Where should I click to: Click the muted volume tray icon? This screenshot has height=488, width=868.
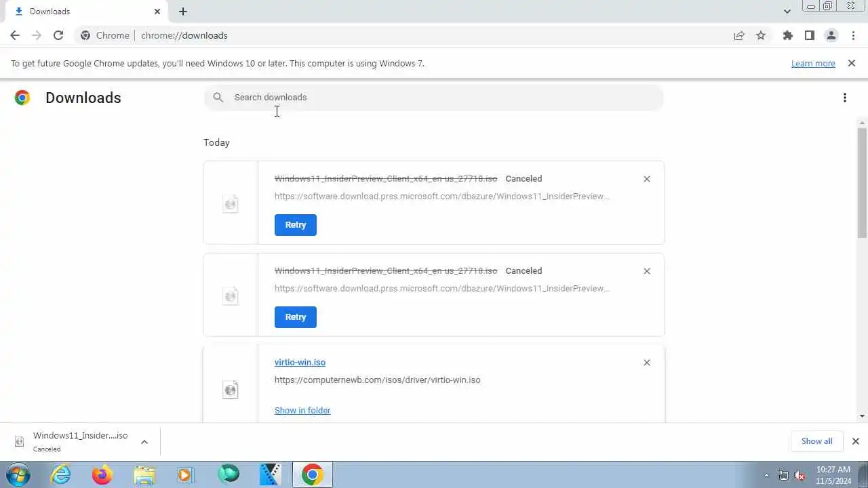click(800, 476)
